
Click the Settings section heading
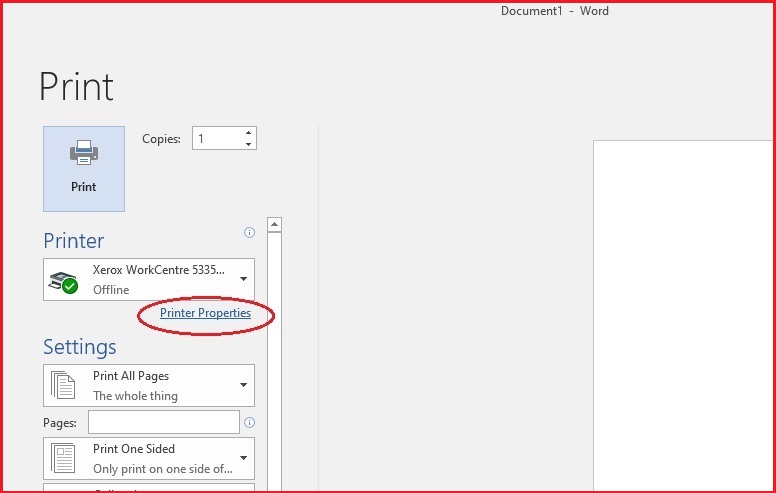click(x=80, y=347)
